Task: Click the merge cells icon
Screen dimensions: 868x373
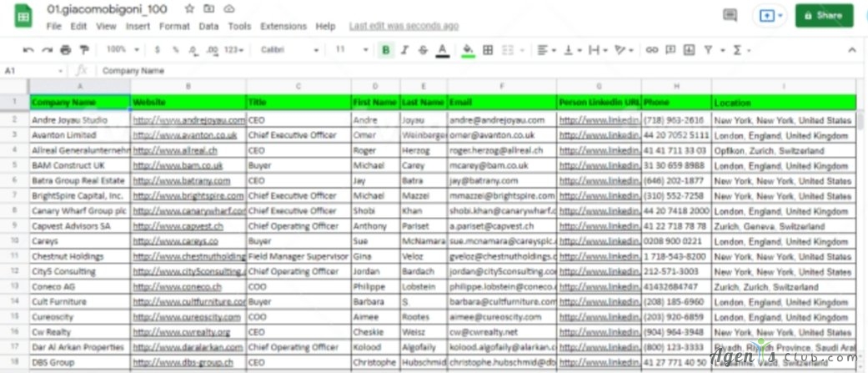Action: [x=507, y=50]
